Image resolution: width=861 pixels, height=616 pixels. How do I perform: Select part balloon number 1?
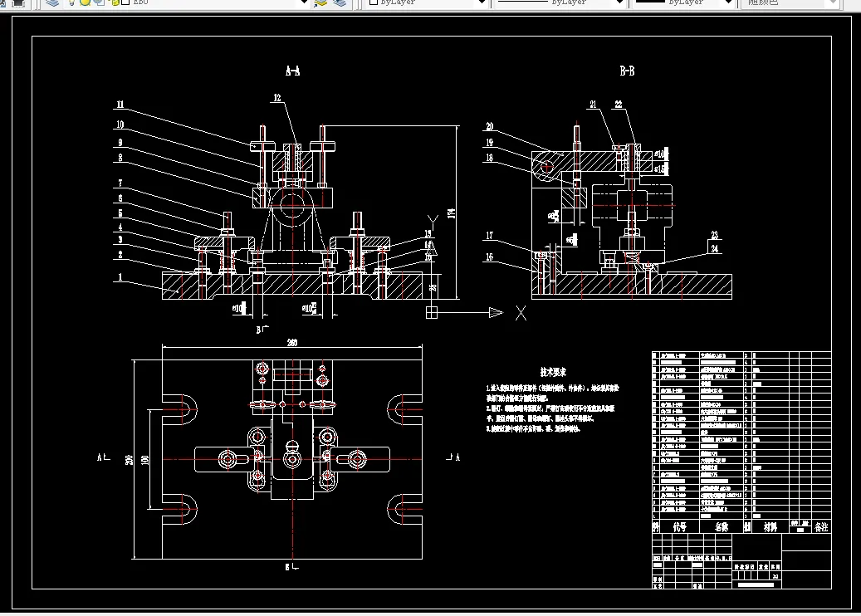(120, 277)
